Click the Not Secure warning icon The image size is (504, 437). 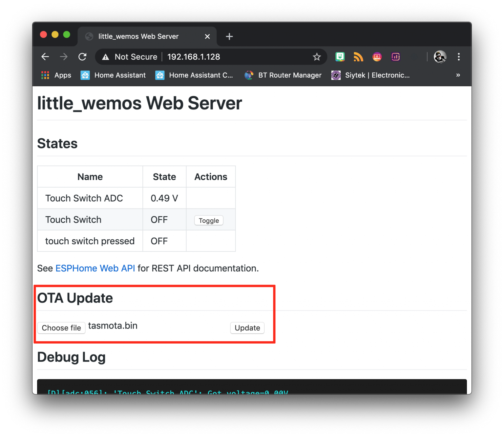pyautogui.click(x=105, y=57)
